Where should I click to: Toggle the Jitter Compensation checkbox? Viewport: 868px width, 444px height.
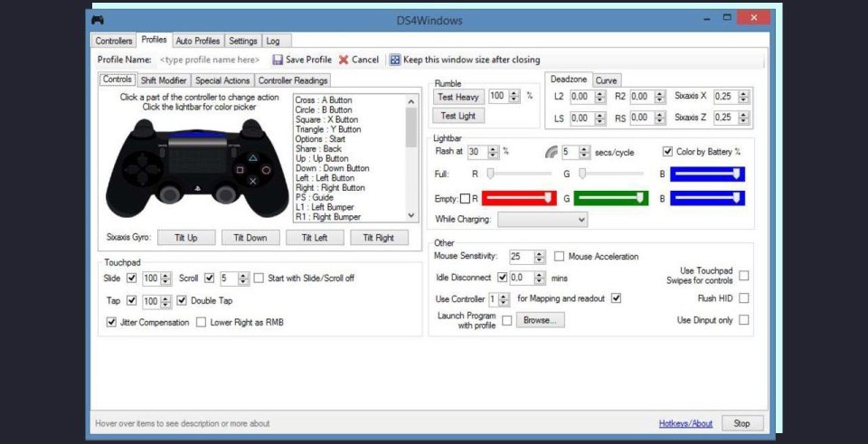(x=112, y=322)
